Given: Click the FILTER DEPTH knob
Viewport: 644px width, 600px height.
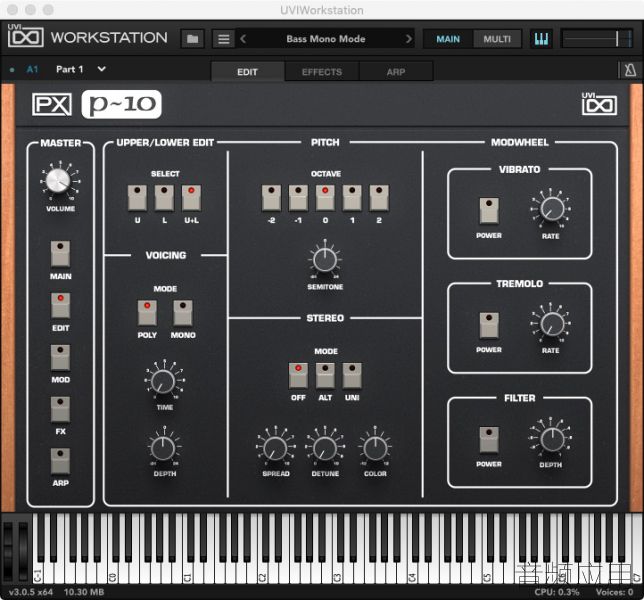Looking at the screenshot, I should point(552,438).
